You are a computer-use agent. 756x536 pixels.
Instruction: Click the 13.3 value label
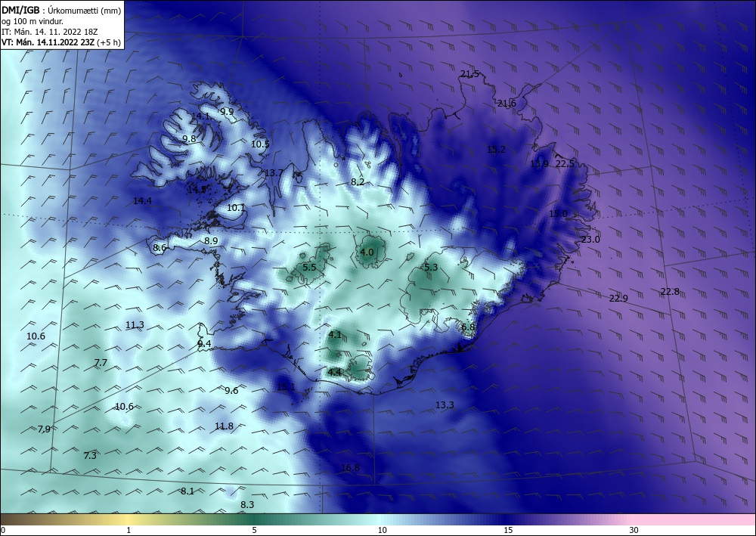tap(445, 405)
